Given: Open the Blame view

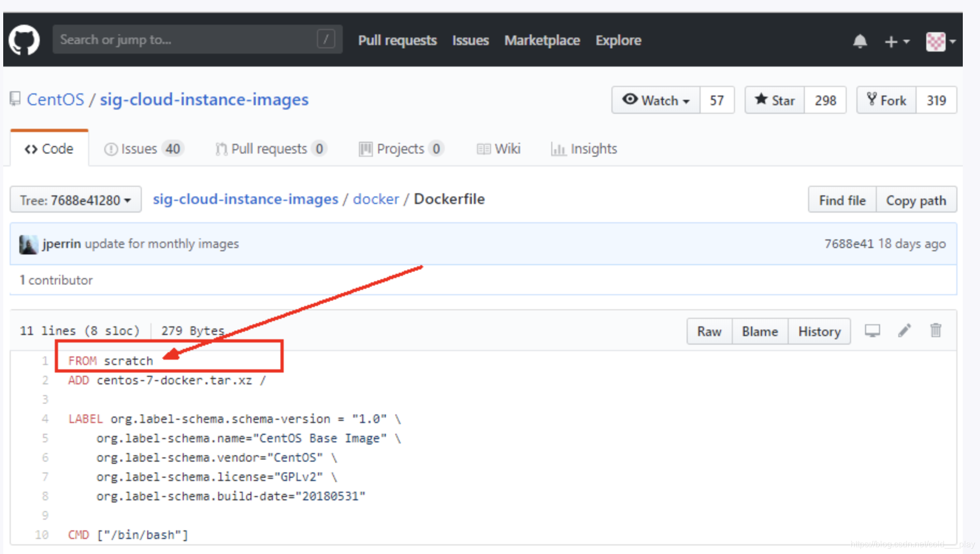Looking at the screenshot, I should [x=760, y=331].
